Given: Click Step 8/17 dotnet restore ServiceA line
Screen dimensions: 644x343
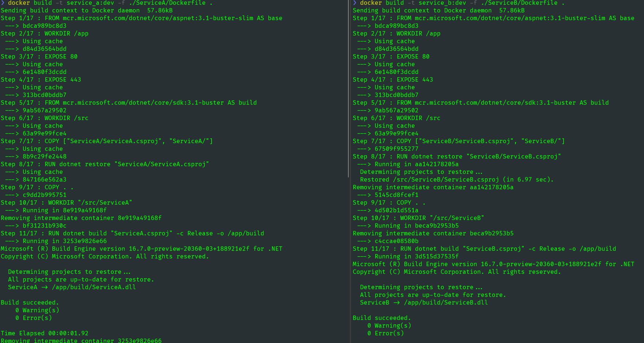Looking at the screenshot, I should pyautogui.click(x=105, y=164).
